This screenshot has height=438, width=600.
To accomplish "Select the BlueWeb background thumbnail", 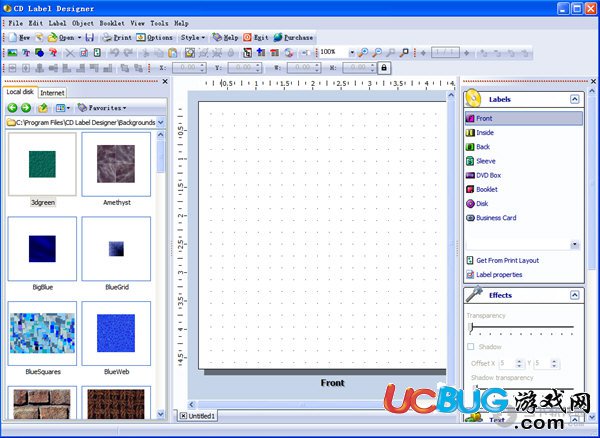I will coord(116,333).
